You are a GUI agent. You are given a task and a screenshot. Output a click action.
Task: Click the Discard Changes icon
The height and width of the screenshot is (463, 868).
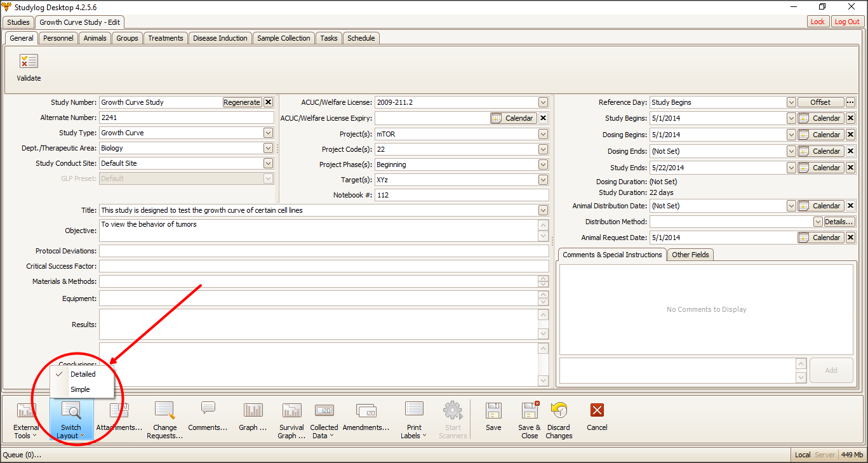[559, 410]
